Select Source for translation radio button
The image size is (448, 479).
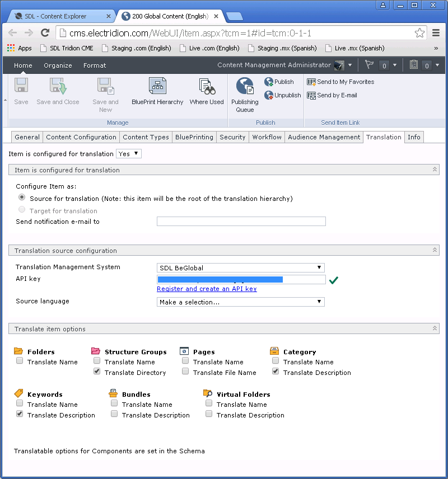coord(22,198)
